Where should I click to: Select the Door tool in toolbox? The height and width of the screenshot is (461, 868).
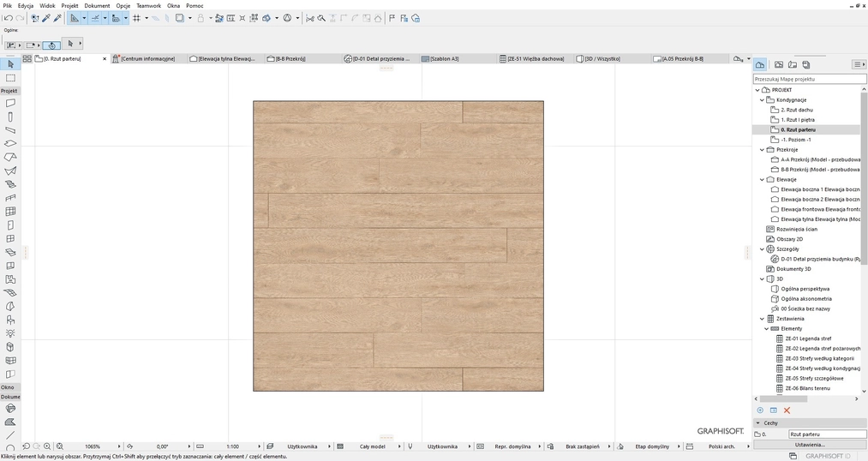click(10, 225)
